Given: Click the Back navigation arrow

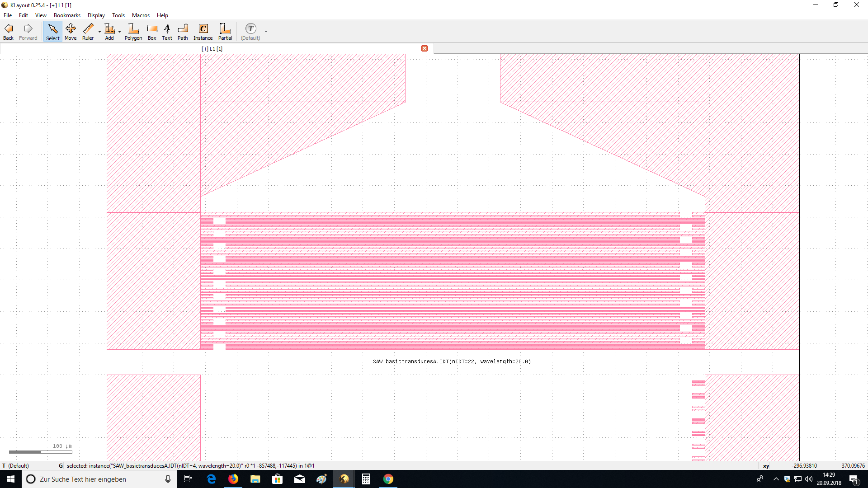Looking at the screenshot, I should (x=8, y=32).
